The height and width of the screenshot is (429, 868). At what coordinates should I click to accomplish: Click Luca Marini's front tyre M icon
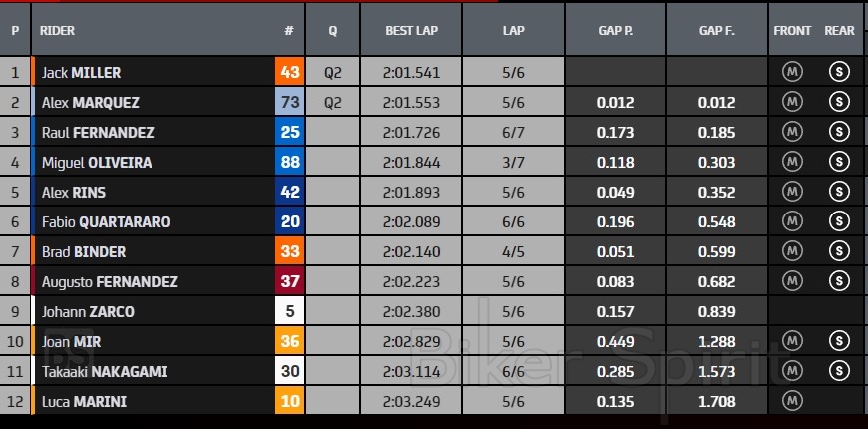[x=792, y=401]
